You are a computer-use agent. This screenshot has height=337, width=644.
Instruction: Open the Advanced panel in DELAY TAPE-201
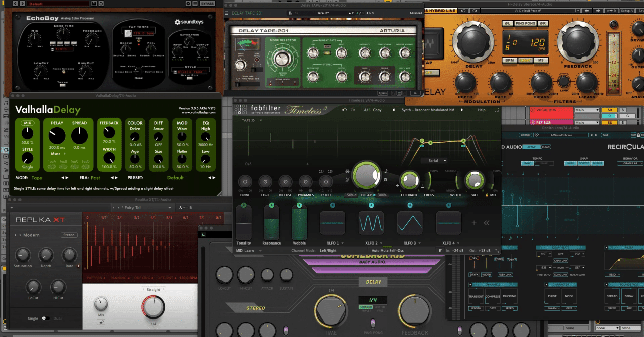point(416,13)
